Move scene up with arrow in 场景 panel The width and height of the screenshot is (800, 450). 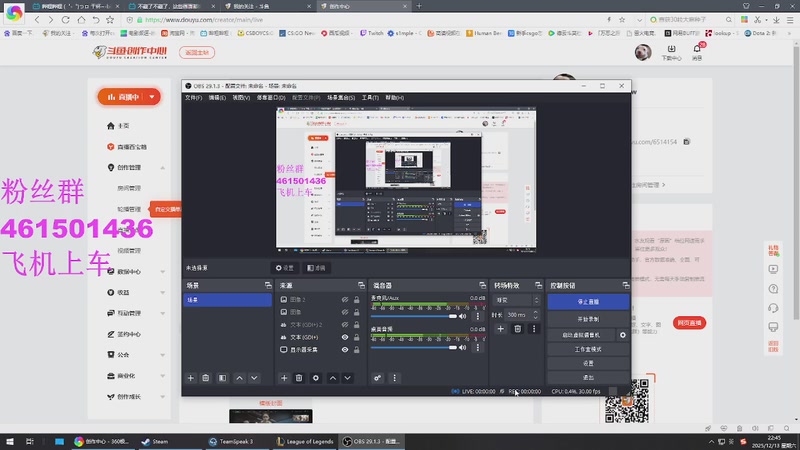point(239,378)
